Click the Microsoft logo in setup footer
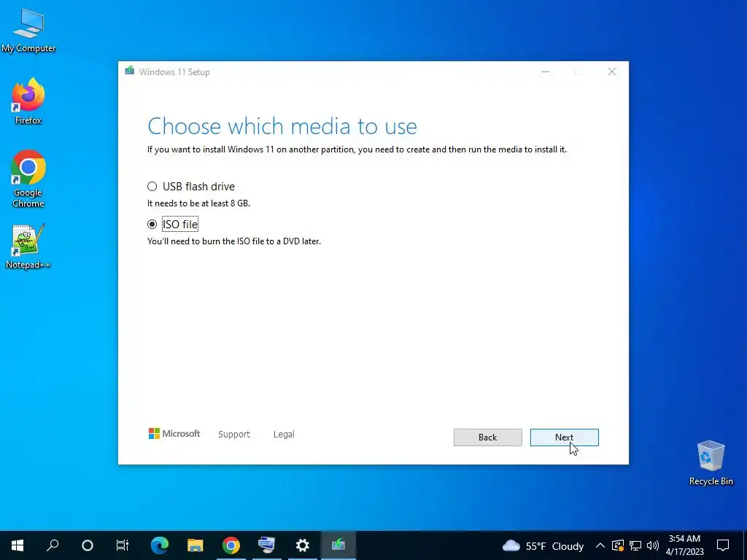Screen dimensions: 747x560 (174, 434)
